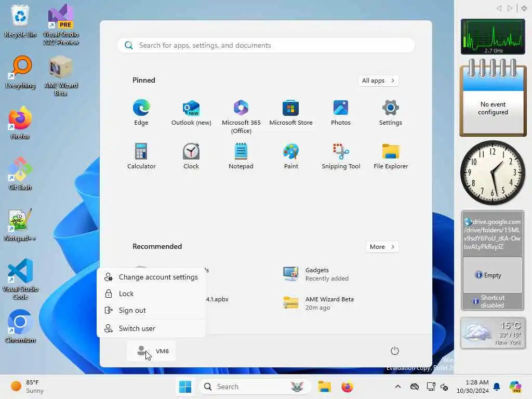Choose Sign out option

(x=151, y=310)
